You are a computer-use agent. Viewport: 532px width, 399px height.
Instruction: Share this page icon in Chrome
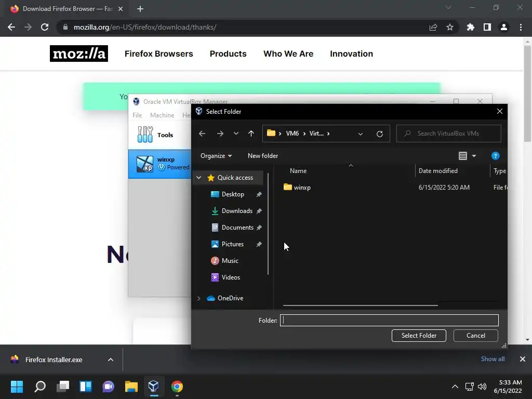[433, 27]
